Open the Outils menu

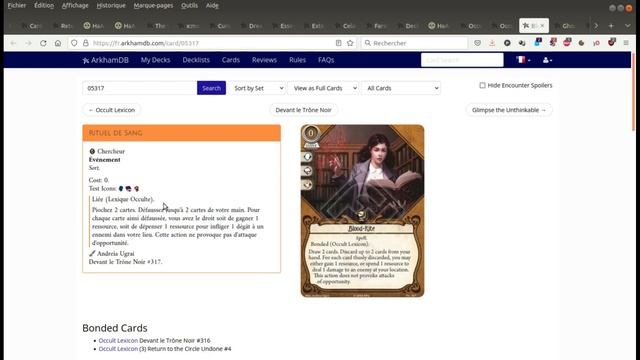coord(189,5)
